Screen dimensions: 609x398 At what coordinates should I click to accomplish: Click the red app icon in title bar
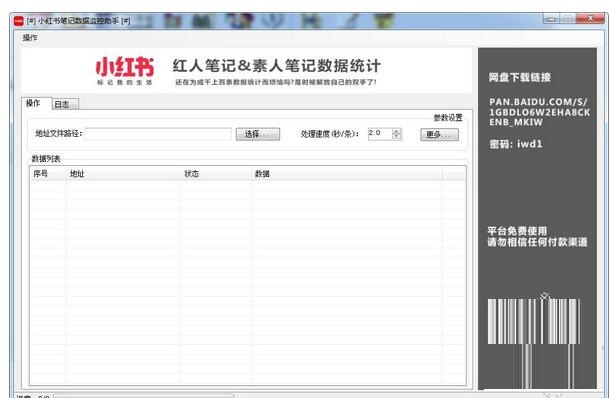pyautogui.click(x=19, y=21)
